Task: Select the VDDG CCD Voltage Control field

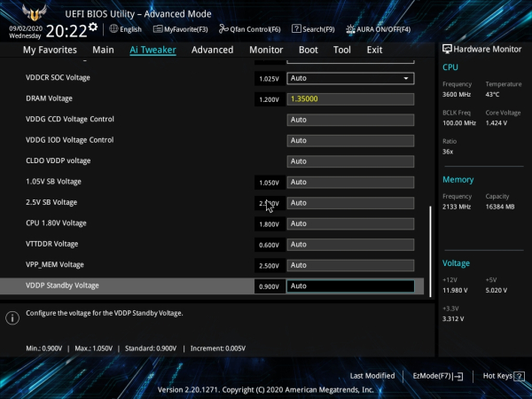Action: click(x=350, y=120)
